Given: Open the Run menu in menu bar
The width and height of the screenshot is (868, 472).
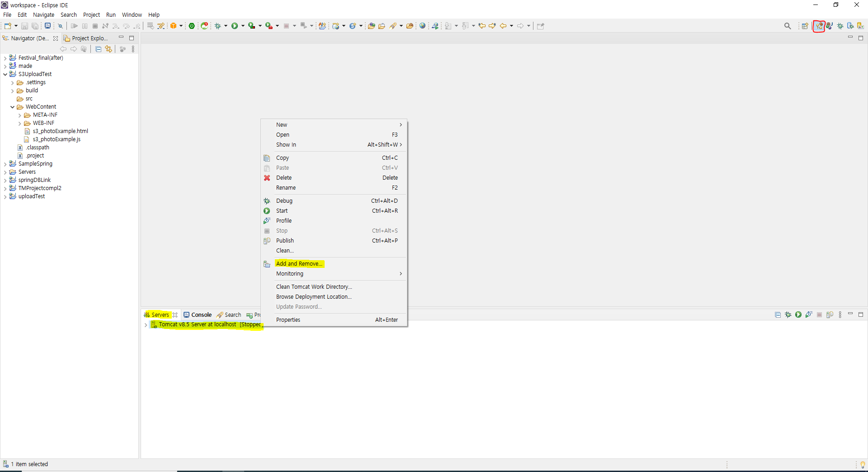Looking at the screenshot, I should click(111, 14).
